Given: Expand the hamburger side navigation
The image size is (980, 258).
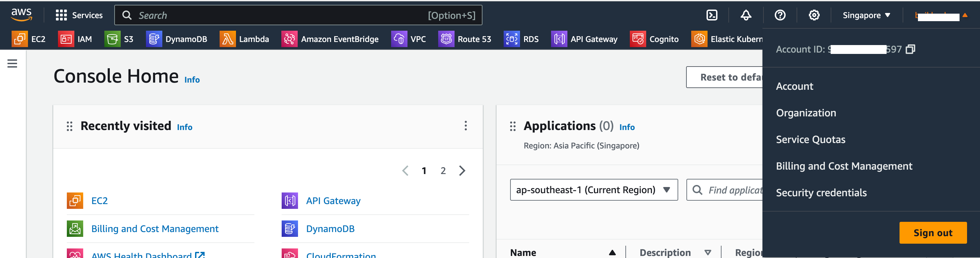Looking at the screenshot, I should (x=12, y=63).
